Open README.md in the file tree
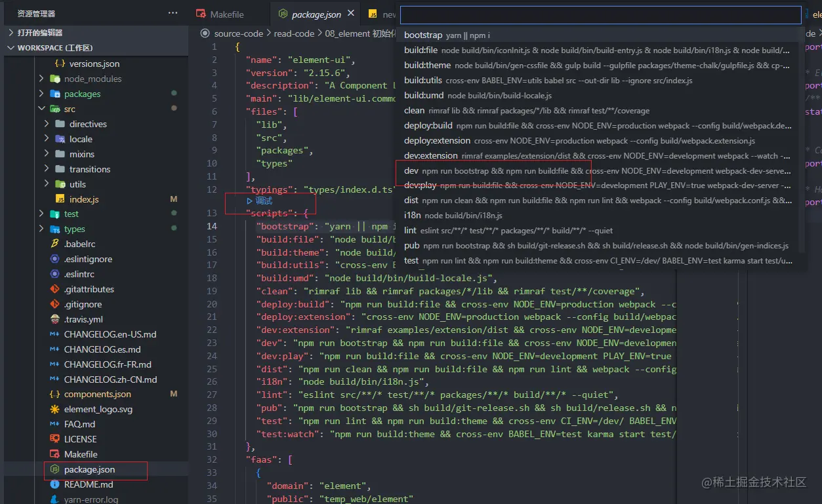 (89, 484)
